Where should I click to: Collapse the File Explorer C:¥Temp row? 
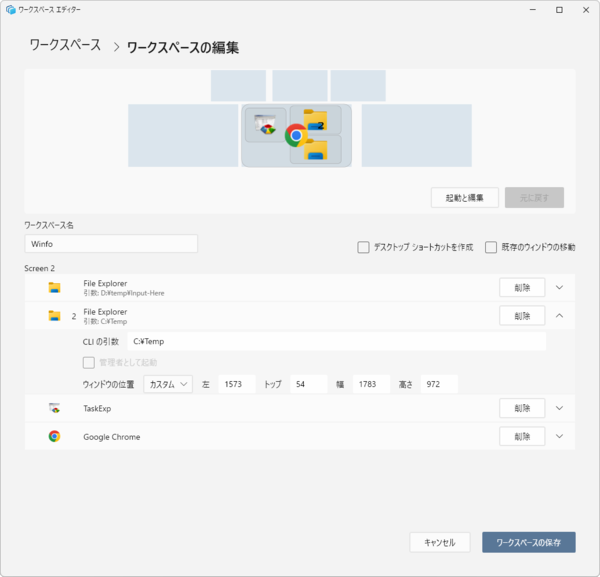pos(559,316)
